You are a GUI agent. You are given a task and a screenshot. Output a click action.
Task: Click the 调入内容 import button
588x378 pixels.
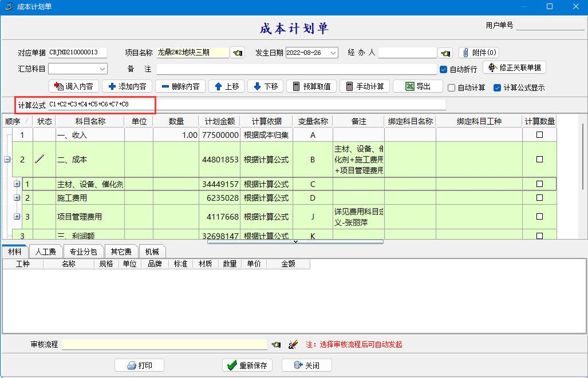[74, 86]
